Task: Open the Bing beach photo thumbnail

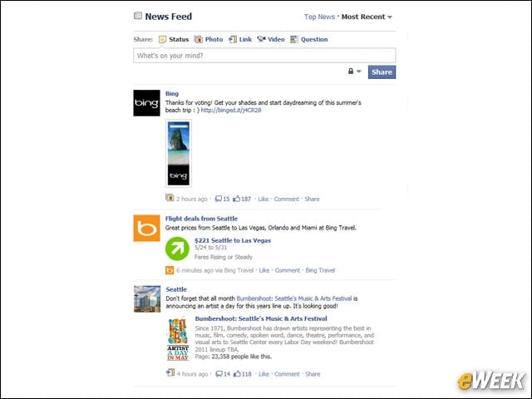Action: [x=179, y=153]
